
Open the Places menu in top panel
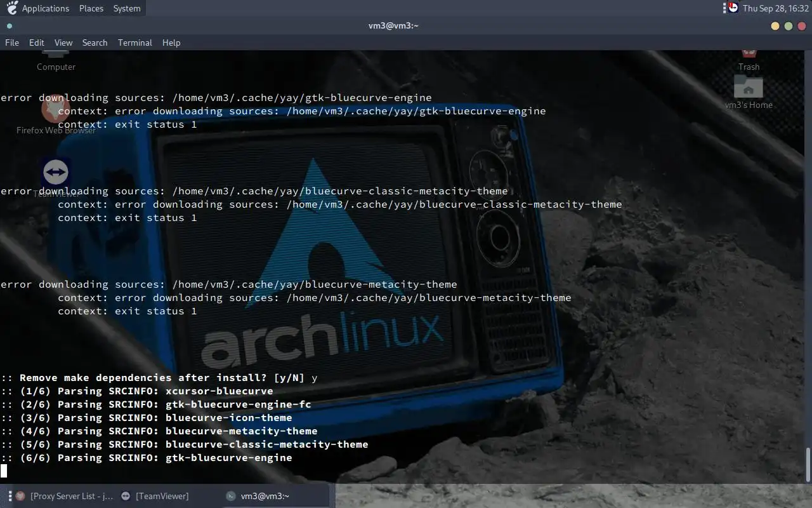point(91,8)
